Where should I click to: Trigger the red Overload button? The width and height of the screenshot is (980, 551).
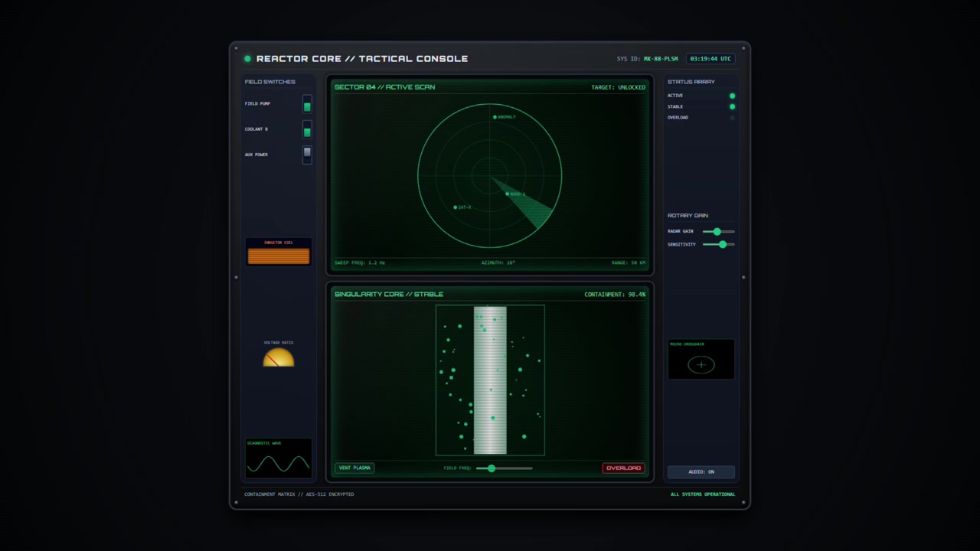pos(623,468)
